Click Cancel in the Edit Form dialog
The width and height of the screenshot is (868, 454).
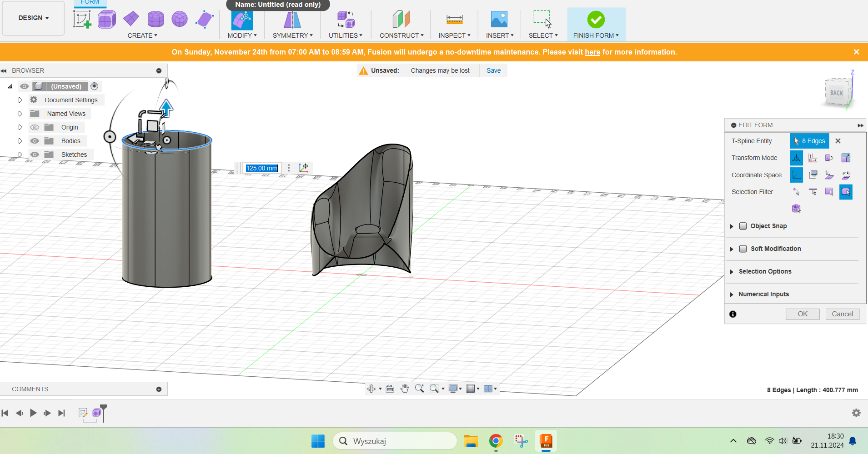(x=842, y=314)
